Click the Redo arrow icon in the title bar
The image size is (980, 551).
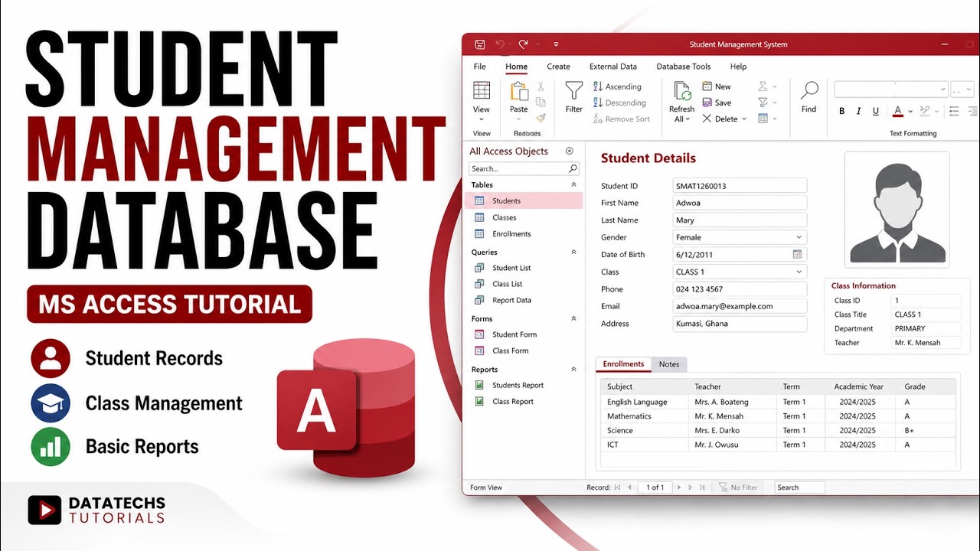click(x=524, y=44)
